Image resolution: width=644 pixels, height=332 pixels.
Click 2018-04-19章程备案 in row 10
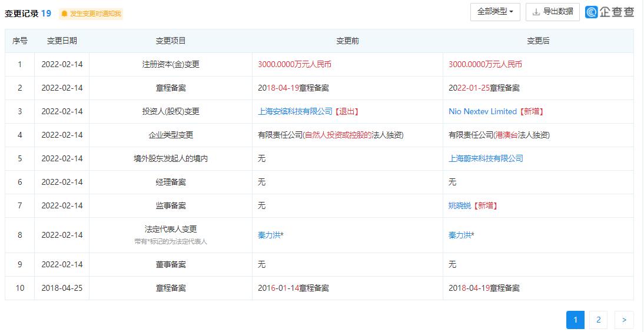tap(484, 288)
